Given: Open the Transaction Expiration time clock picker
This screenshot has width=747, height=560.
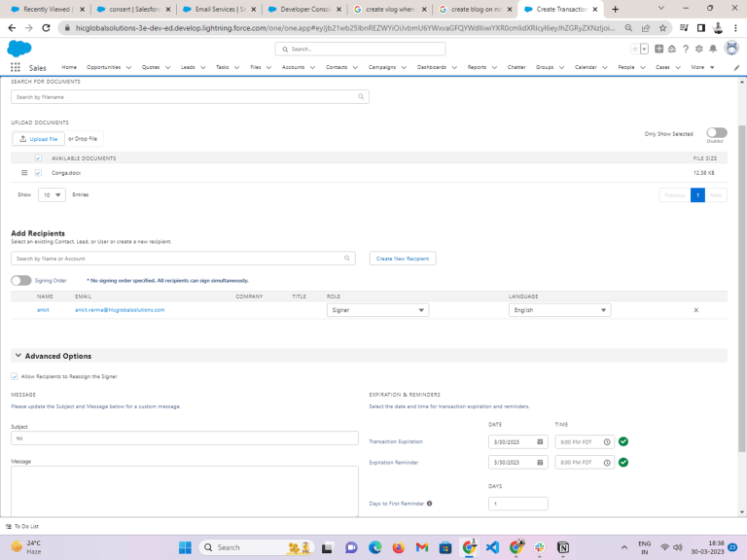Looking at the screenshot, I should (607, 442).
